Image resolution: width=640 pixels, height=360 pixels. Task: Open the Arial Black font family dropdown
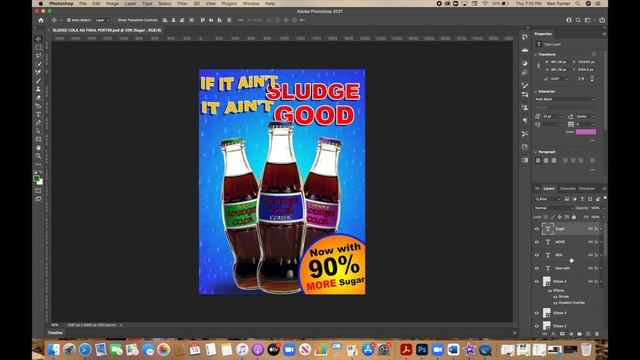coord(565,99)
